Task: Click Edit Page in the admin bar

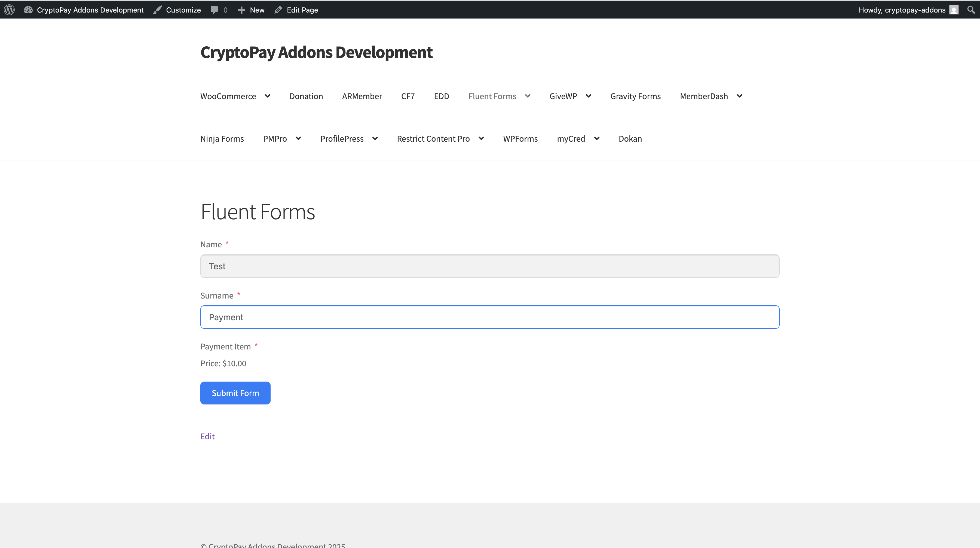Action: (302, 10)
